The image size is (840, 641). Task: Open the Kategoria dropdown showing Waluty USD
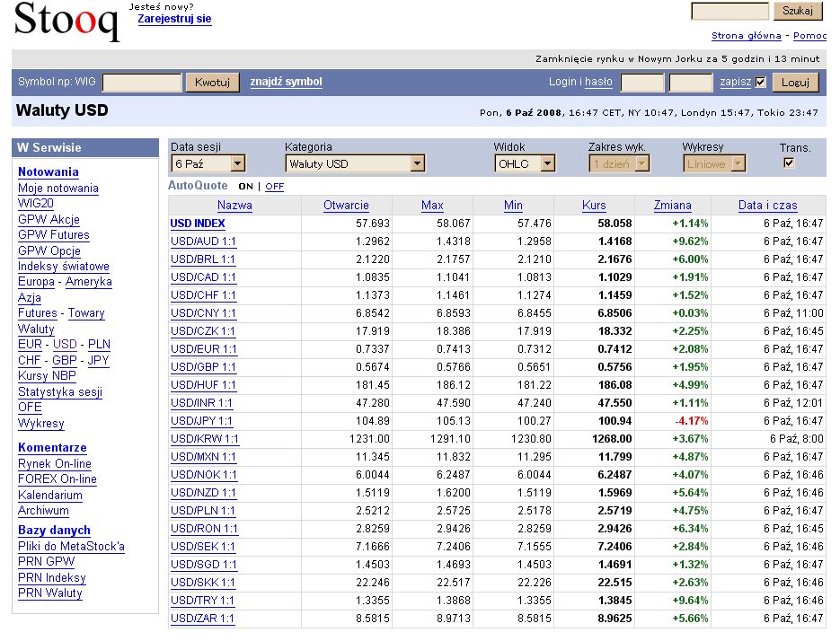(355, 164)
